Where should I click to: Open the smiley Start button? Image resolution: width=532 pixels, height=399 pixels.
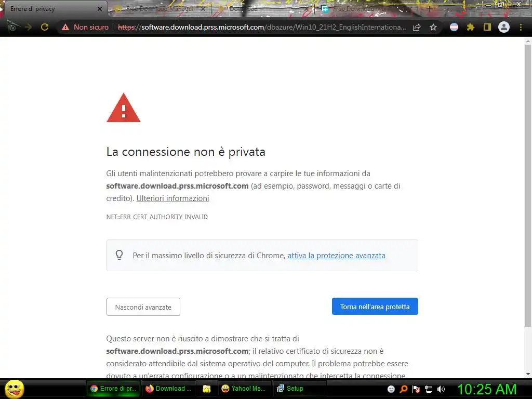[x=14, y=389]
